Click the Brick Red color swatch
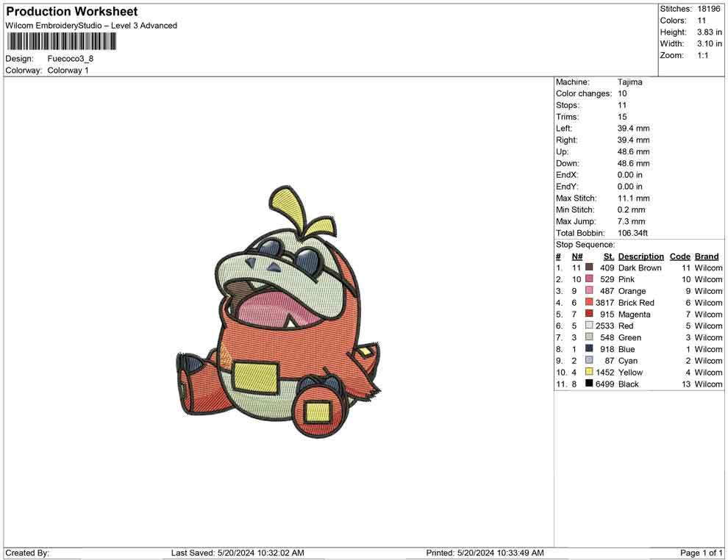The height and width of the screenshot is (560, 728). coord(589,302)
